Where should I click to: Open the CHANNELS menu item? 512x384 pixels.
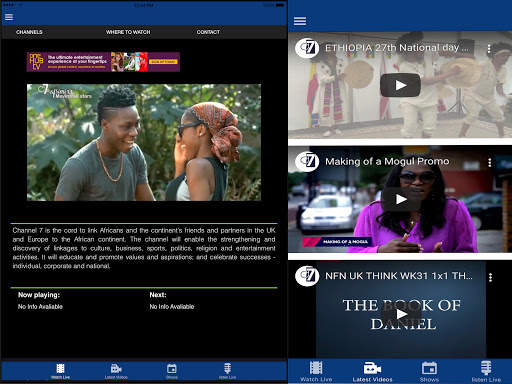[29, 32]
